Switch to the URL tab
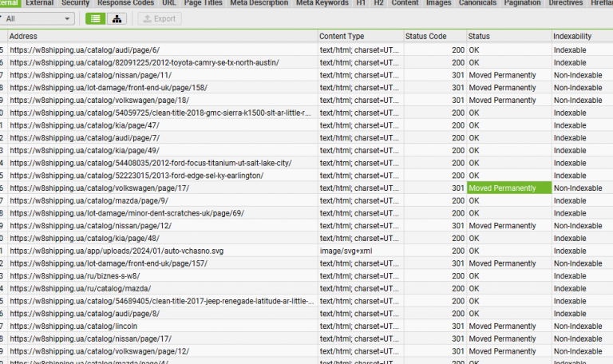 (169, 3)
